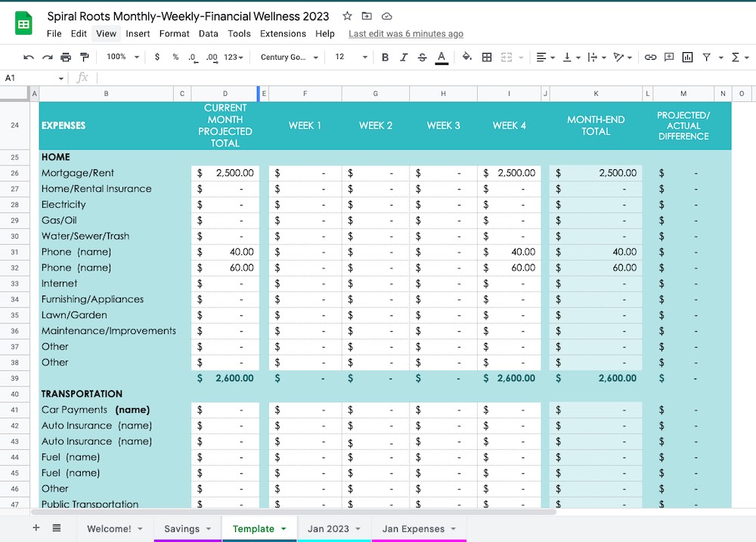The width and height of the screenshot is (756, 542).
Task: Open the text color picker
Action: pos(442,57)
